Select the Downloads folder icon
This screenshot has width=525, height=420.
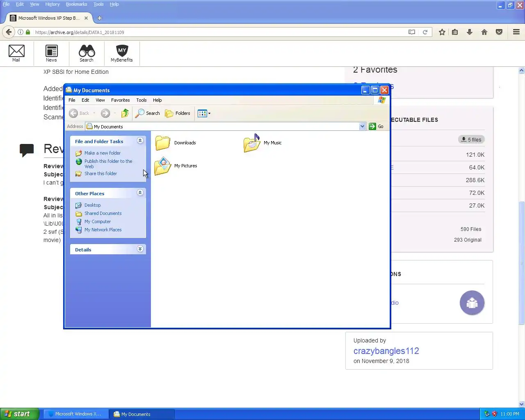[163, 143]
